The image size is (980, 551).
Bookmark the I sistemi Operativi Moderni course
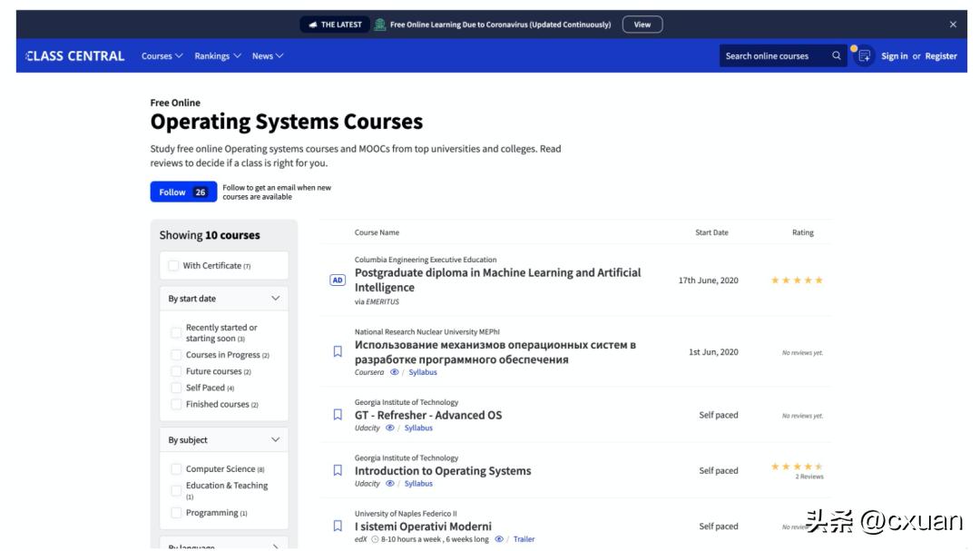[x=338, y=526]
